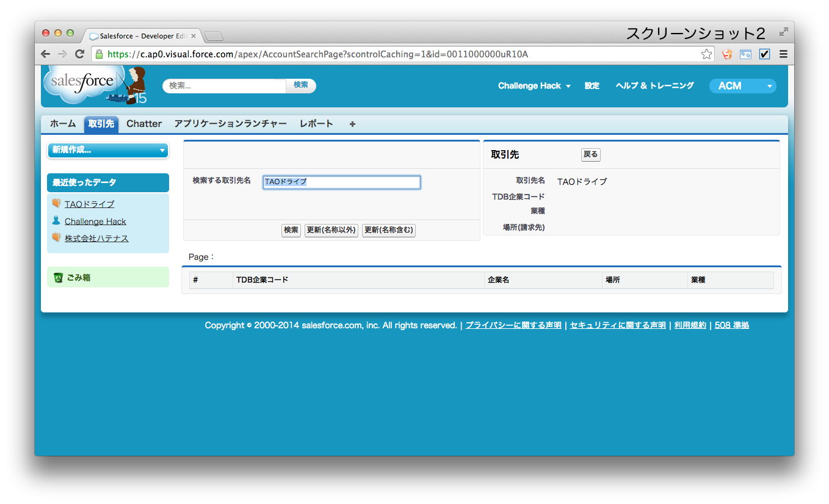829x504 pixels.
Task: Click 更新(名称以外) button
Action: 331,230
